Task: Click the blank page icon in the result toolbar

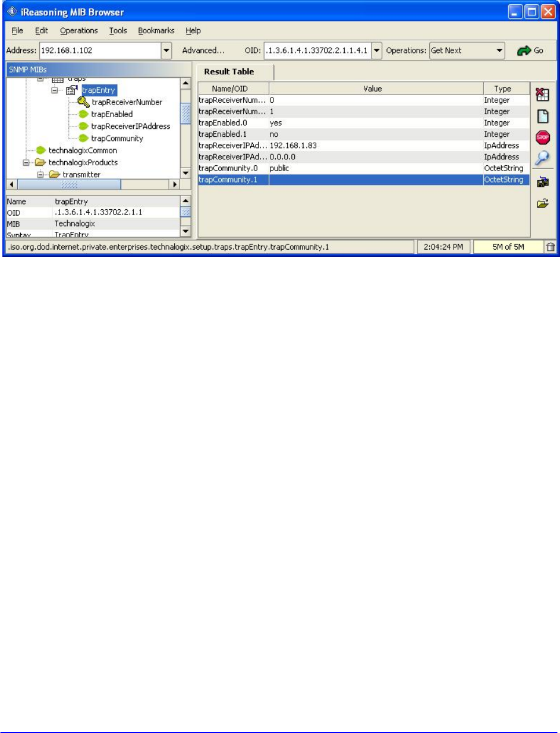Action: (542, 116)
